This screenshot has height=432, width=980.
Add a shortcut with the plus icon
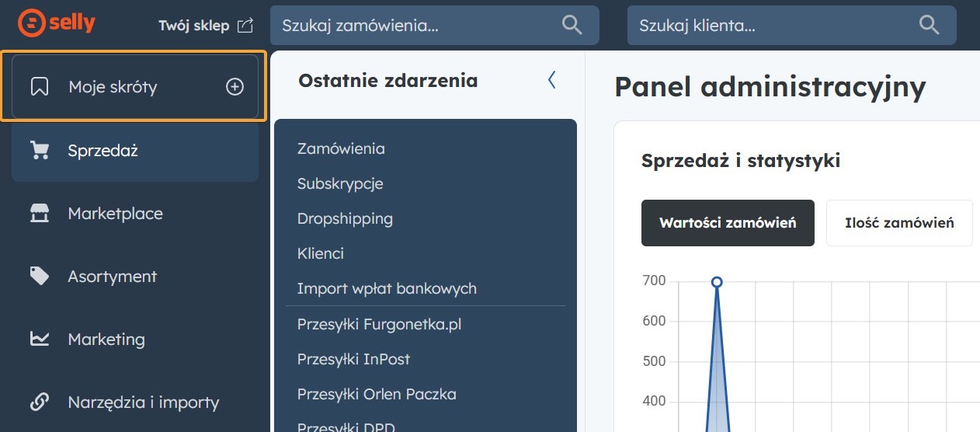click(235, 87)
